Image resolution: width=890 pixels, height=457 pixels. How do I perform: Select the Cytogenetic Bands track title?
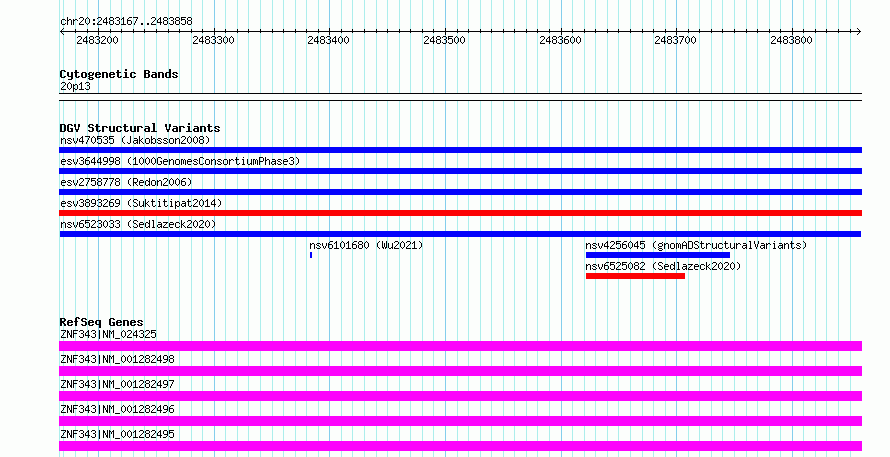119,74
